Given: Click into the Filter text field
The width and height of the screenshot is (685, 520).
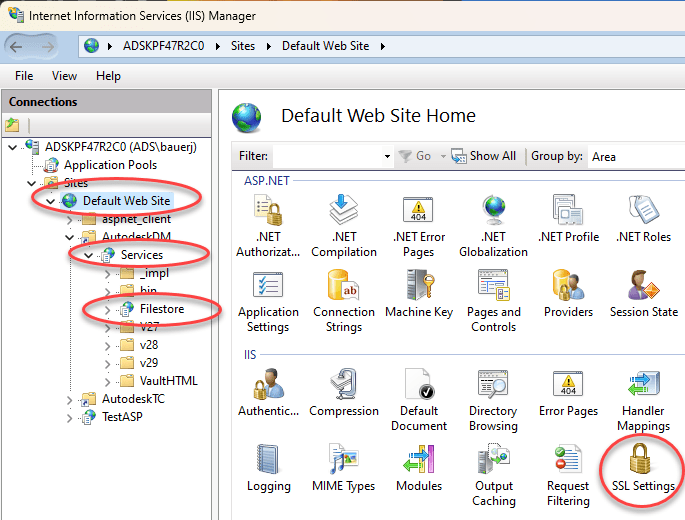Looking at the screenshot, I should (328, 156).
